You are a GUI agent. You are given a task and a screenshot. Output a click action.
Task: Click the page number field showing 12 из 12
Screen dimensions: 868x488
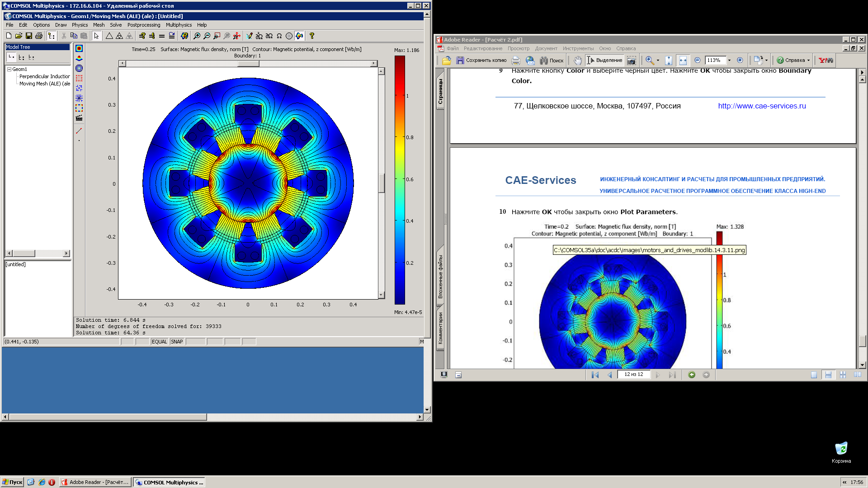[x=634, y=374]
